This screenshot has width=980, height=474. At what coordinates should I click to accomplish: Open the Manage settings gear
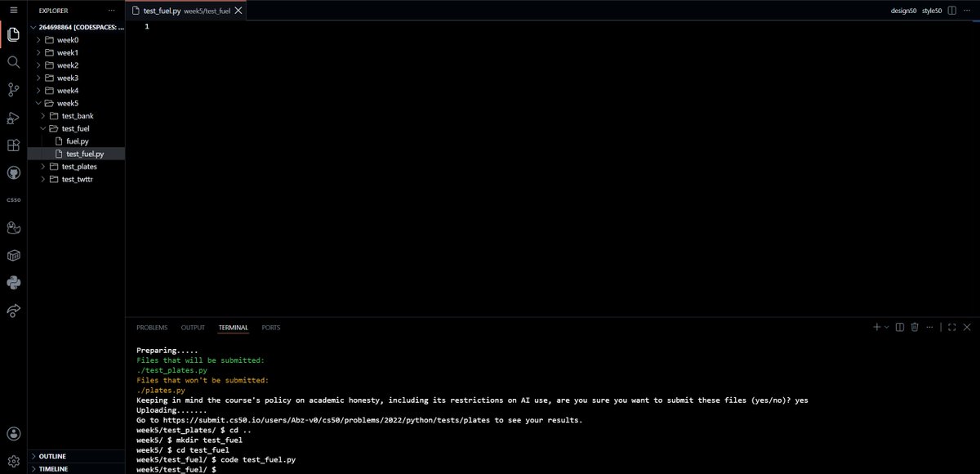13,461
